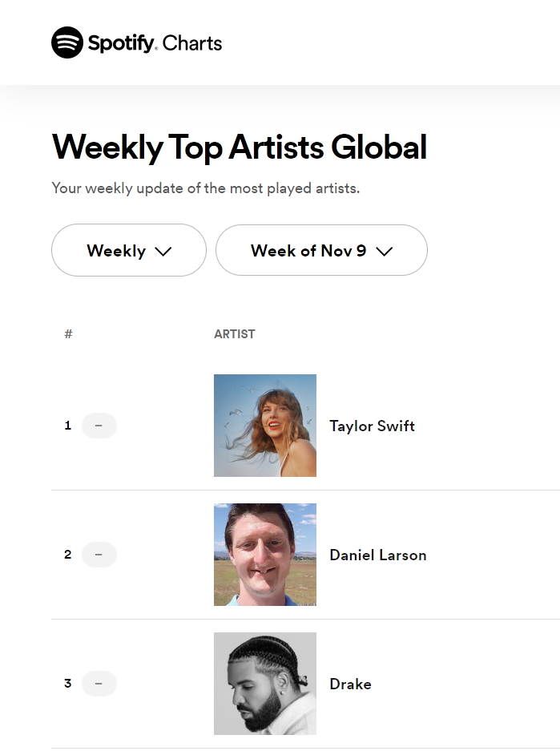The height and width of the screenshot is (751, 560).
Task: Click the Daniel Larson artist name
Action: (377, 555)
